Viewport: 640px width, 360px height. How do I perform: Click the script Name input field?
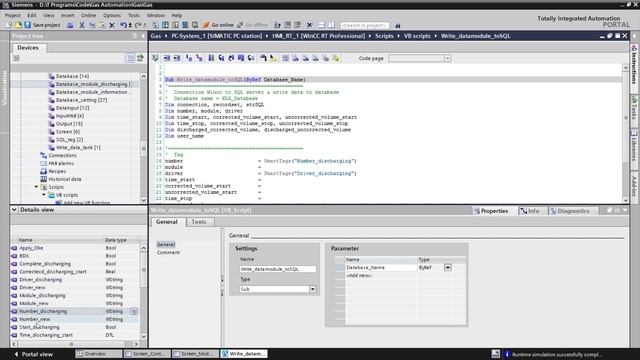(278, 269)
